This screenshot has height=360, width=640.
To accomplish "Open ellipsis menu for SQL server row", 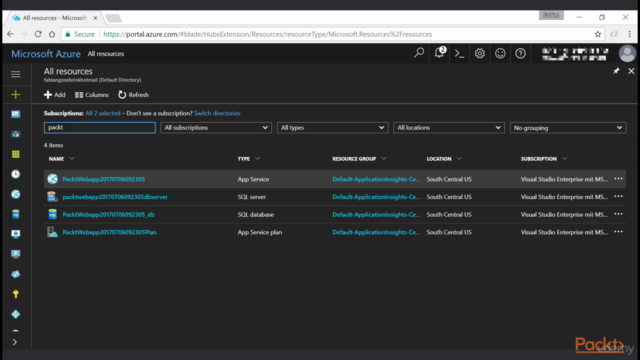I will point(618,196).
